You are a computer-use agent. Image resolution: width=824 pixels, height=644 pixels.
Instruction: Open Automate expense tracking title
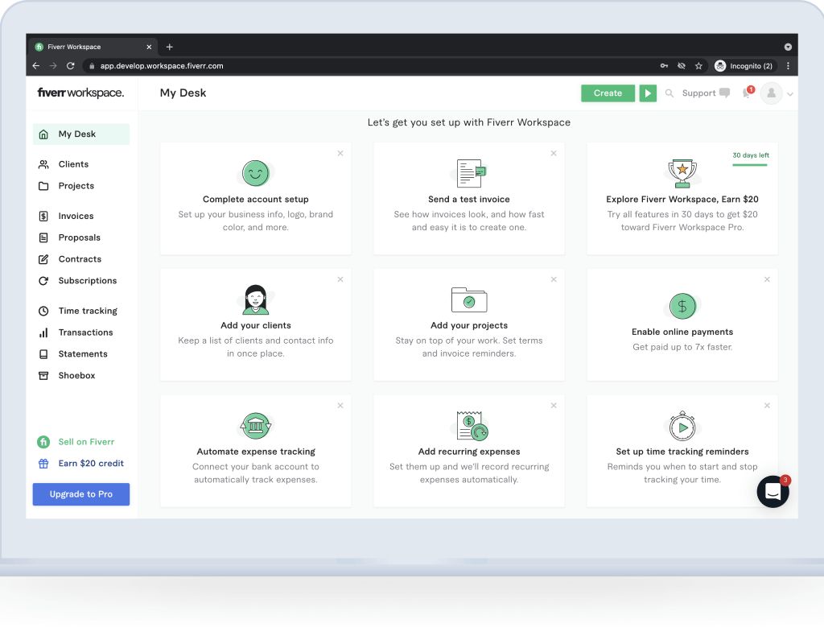[x=255, y=452]
